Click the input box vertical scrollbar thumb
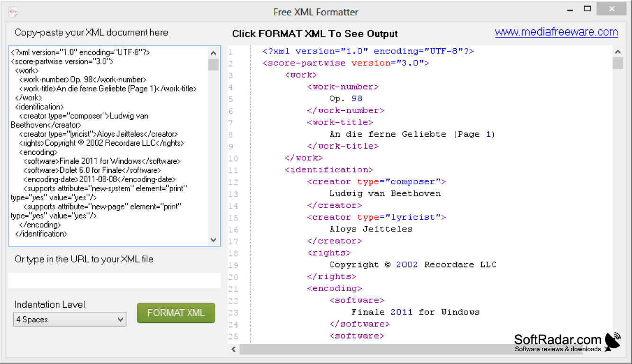The width and height of the screenshot is (632, 364). [x=213, y=65]
